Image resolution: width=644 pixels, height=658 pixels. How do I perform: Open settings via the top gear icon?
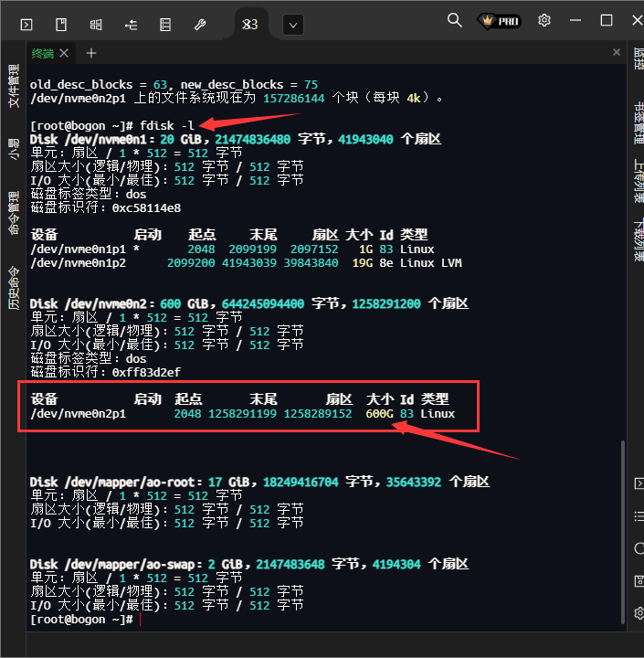tap(544, 20)
